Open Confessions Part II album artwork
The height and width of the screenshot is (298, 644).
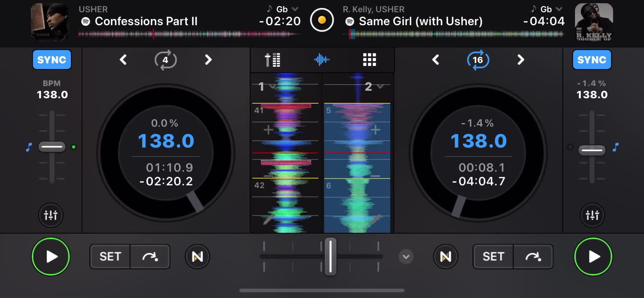(50, 22)
